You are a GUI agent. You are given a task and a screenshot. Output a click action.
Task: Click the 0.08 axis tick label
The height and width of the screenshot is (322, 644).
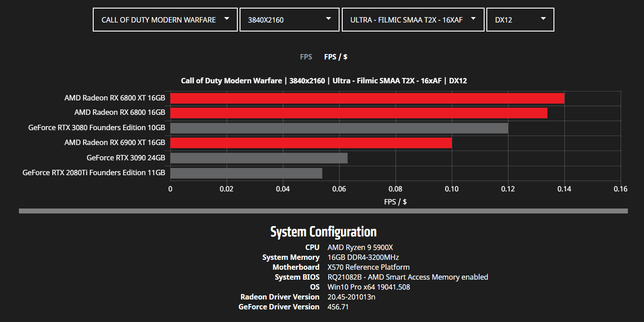pyautogui.click(x=395, y=189)
